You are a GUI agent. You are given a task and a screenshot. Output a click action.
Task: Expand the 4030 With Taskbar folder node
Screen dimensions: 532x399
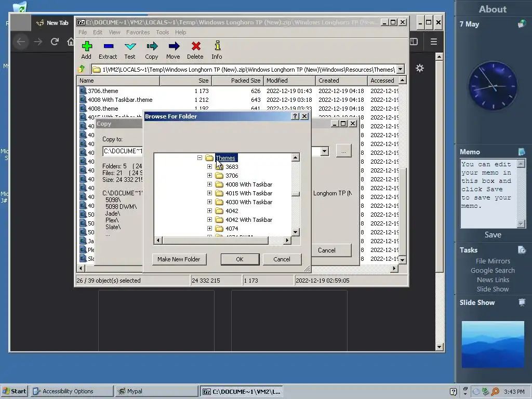[210, 202]
